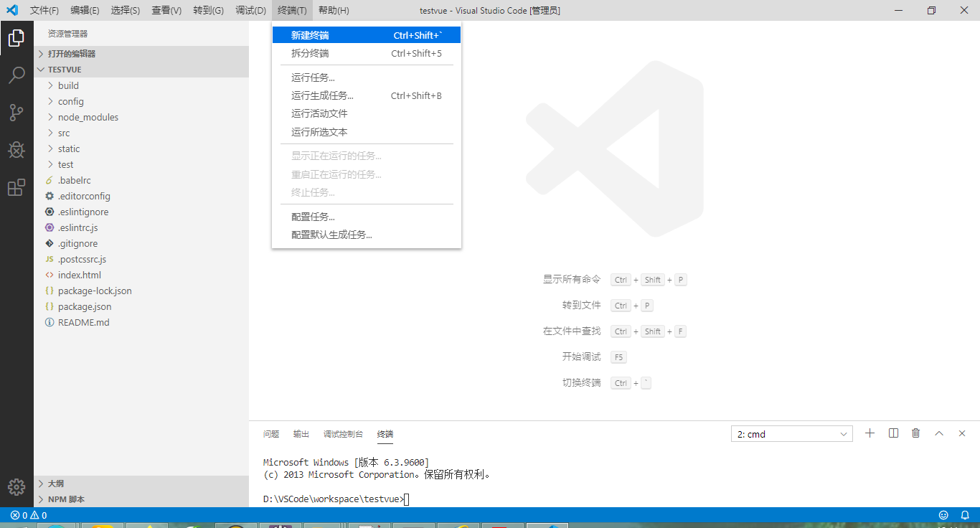Viewport: 980px width, 528px height.
Task: Open the Manage gear at activity bar bottom
Action: pyautogui.click(x=17, y=486)
